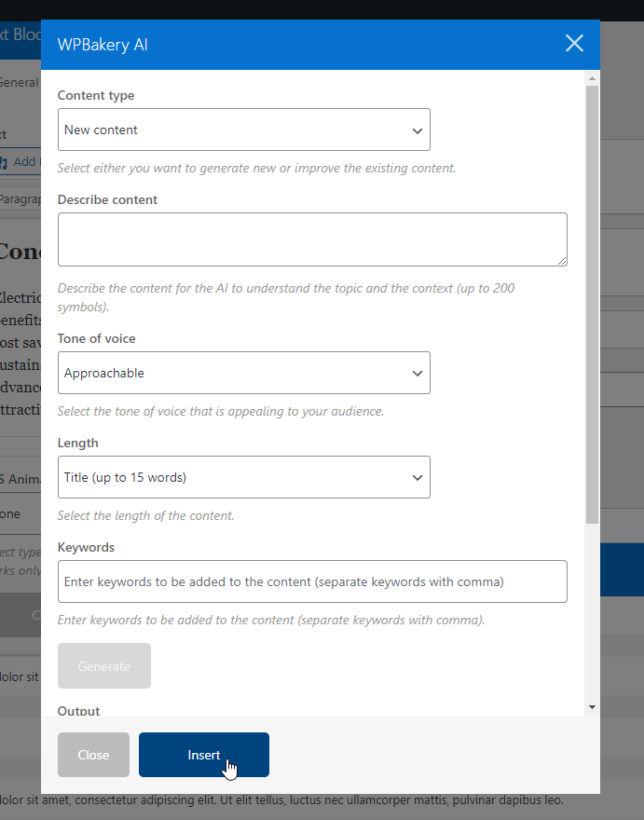Click the scrollbar up arrow in the dialog
The height and width of the screenshot is (820, 644).
(x=592, y=77)
